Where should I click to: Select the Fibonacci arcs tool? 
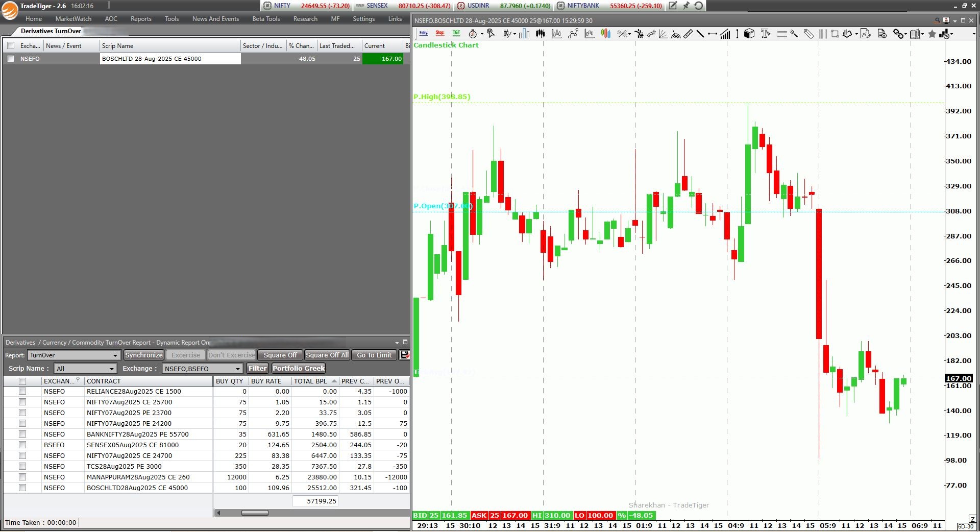[676, 34]
